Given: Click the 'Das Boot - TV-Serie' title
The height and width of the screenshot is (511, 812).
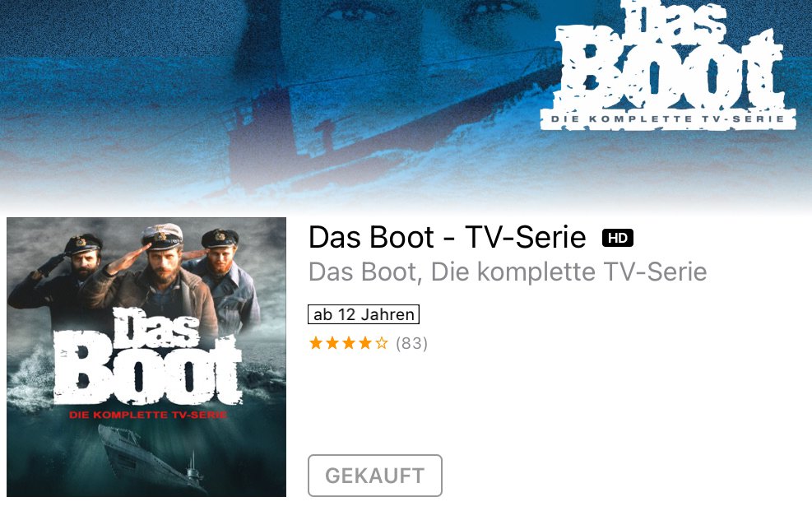Looking at the screenshot, I should tap(448, 238).
